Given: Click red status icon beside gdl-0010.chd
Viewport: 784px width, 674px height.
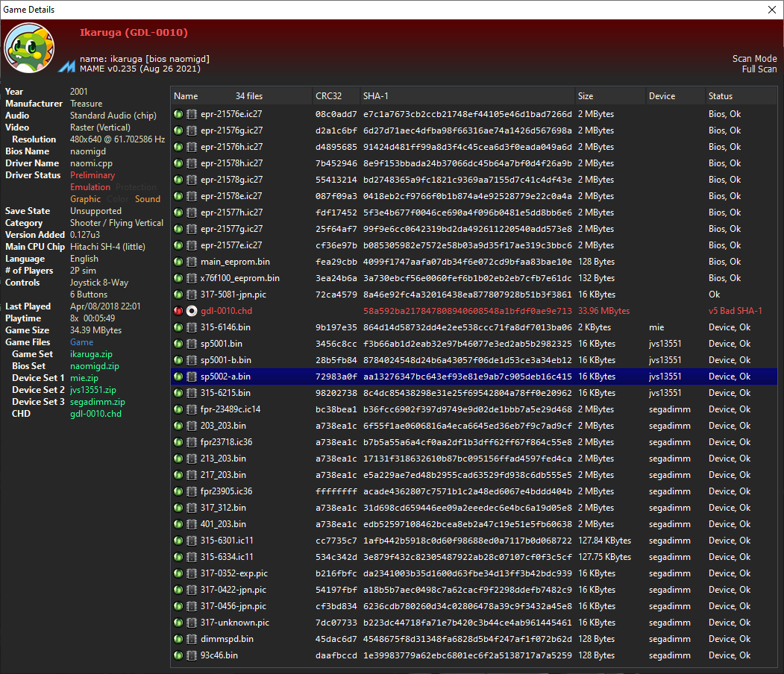Looking at the screenshot, I should pyautogui.click(x=178, y=311).
